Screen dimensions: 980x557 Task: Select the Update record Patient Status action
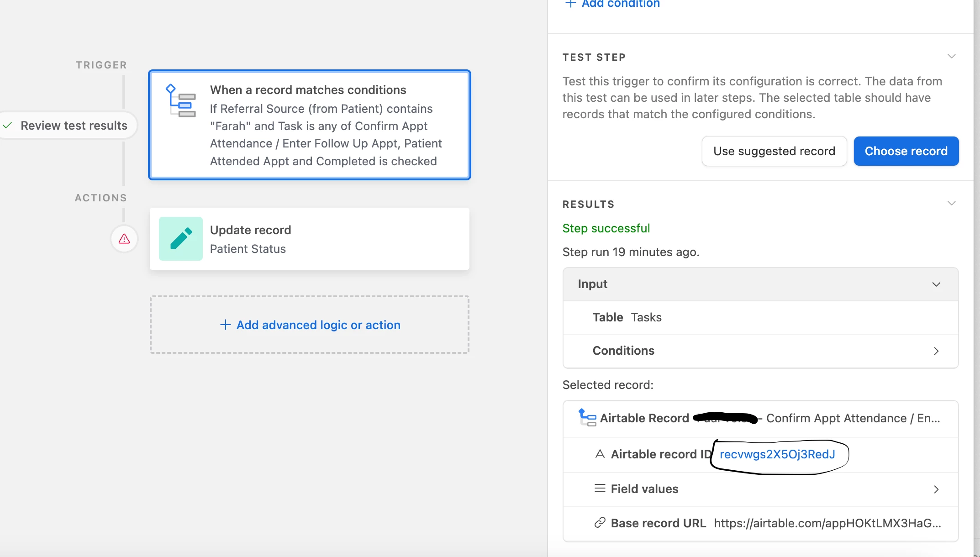(x=310, y=239)
